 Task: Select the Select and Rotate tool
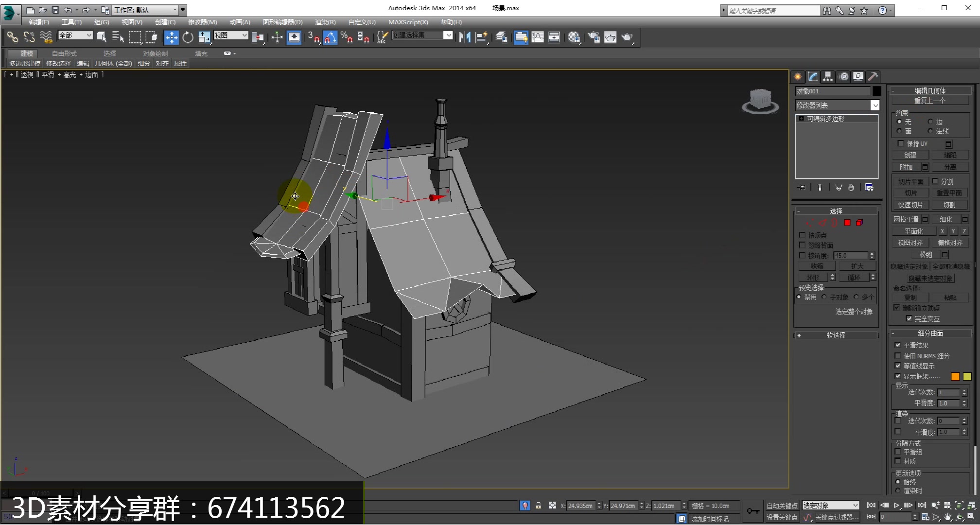[188, 37]
